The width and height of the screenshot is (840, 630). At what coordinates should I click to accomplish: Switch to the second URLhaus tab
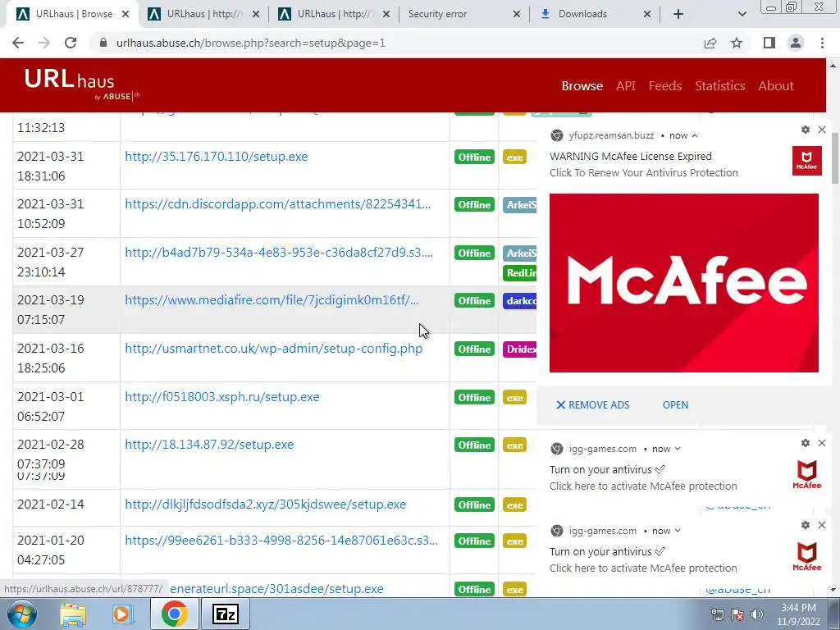[203, 14]
